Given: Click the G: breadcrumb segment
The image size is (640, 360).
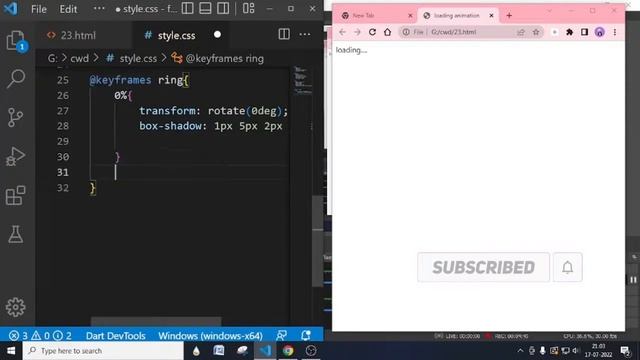Looking at the screenshot, I should click(x=52, y=58).
